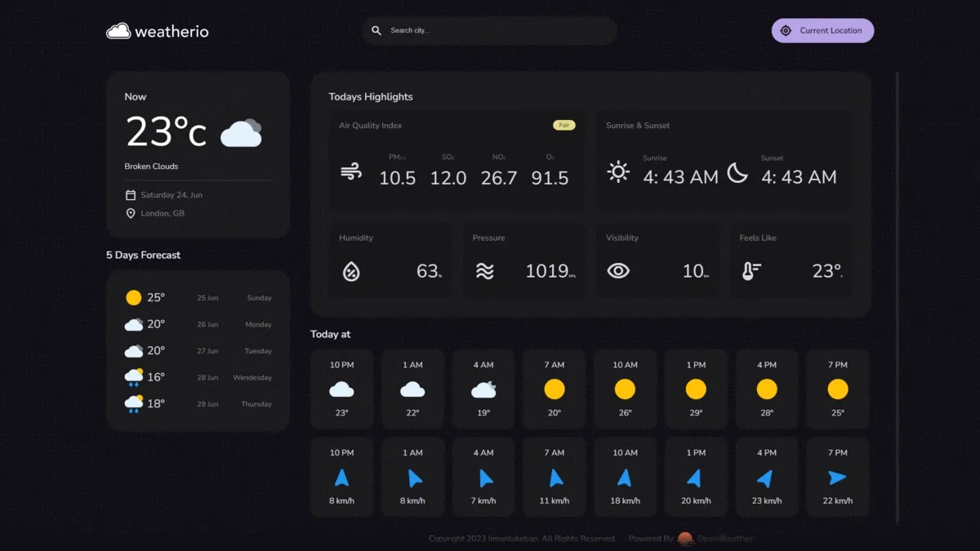Click the broken clouds icon in the Now card

pos(241,132)
